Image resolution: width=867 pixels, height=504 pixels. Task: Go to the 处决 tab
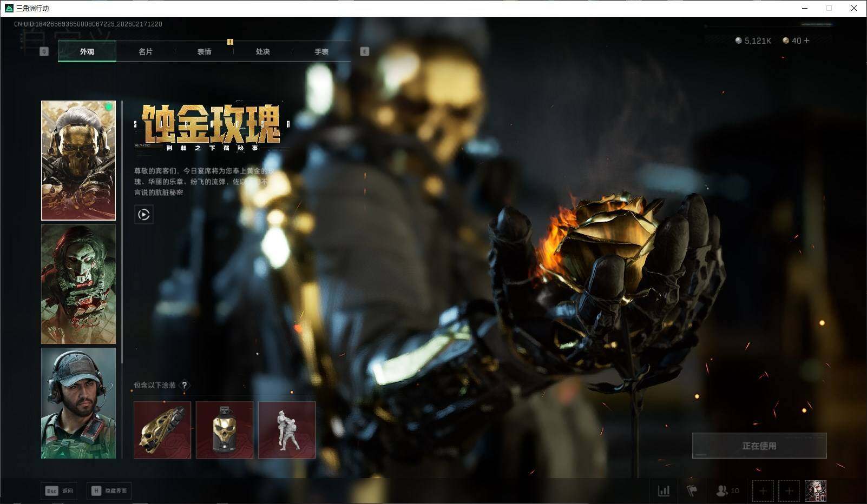(262, 51)
